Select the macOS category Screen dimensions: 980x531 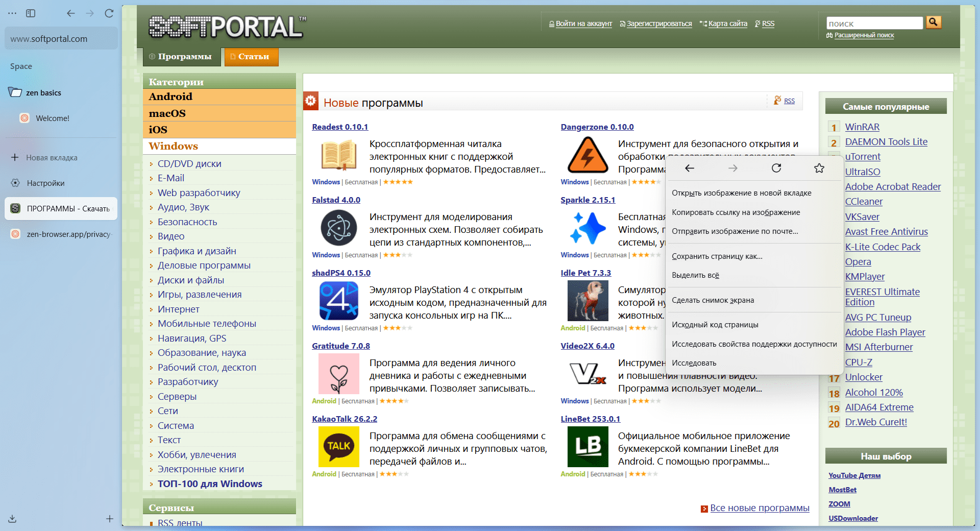coord(219,113)
